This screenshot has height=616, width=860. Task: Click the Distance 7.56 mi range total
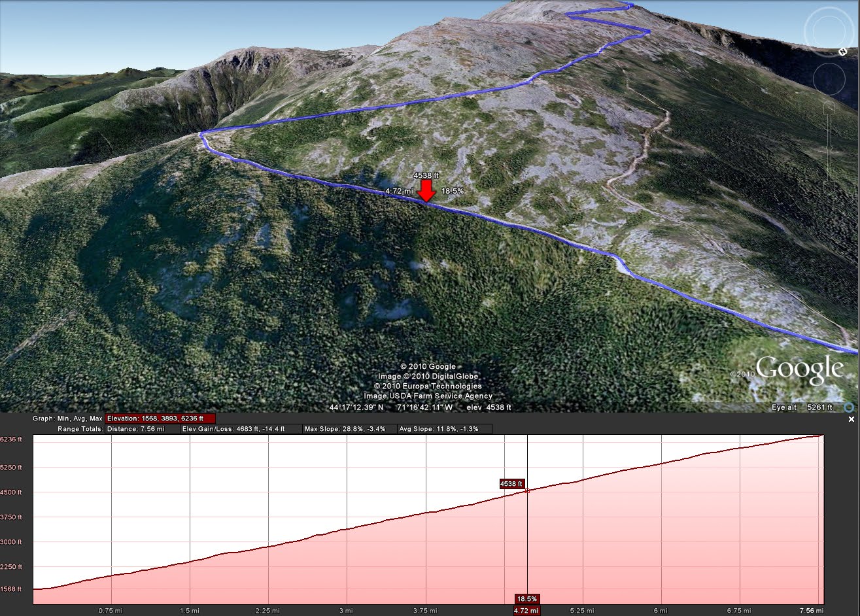pyautogui.click(x=143, y=429)
